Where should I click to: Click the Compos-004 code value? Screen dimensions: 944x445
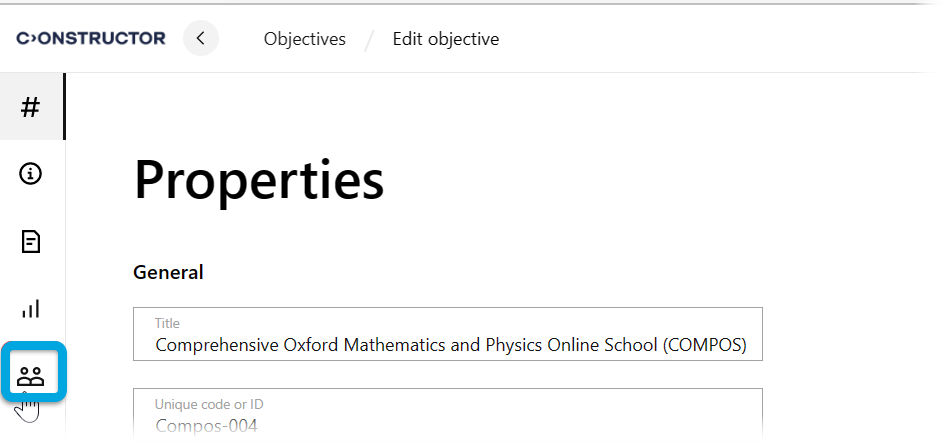[x=206, y=427]
